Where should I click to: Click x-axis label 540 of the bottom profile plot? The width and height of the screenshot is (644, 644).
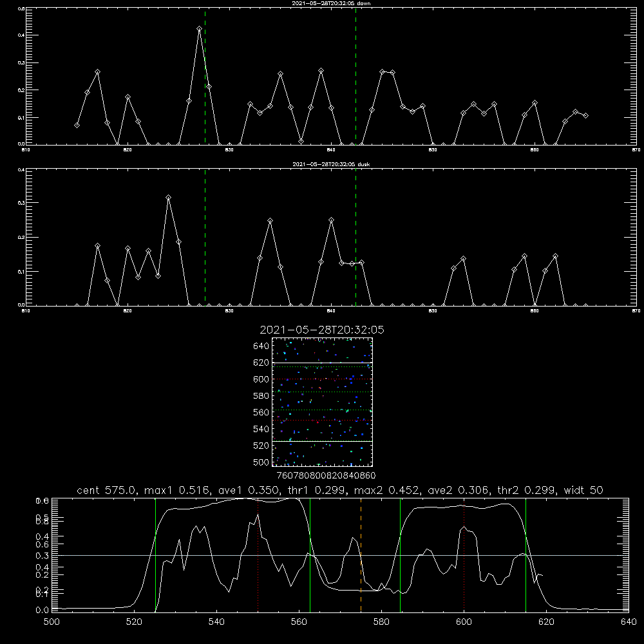tap(216, 622)
